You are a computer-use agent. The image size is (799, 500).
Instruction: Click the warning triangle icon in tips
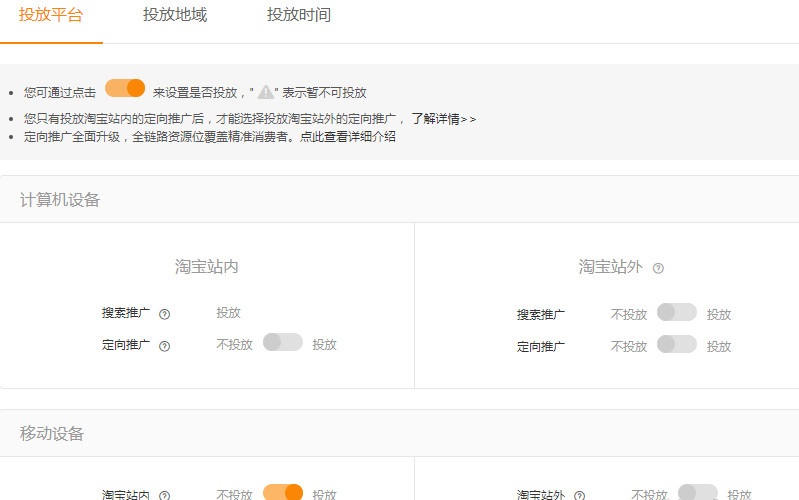265,92
